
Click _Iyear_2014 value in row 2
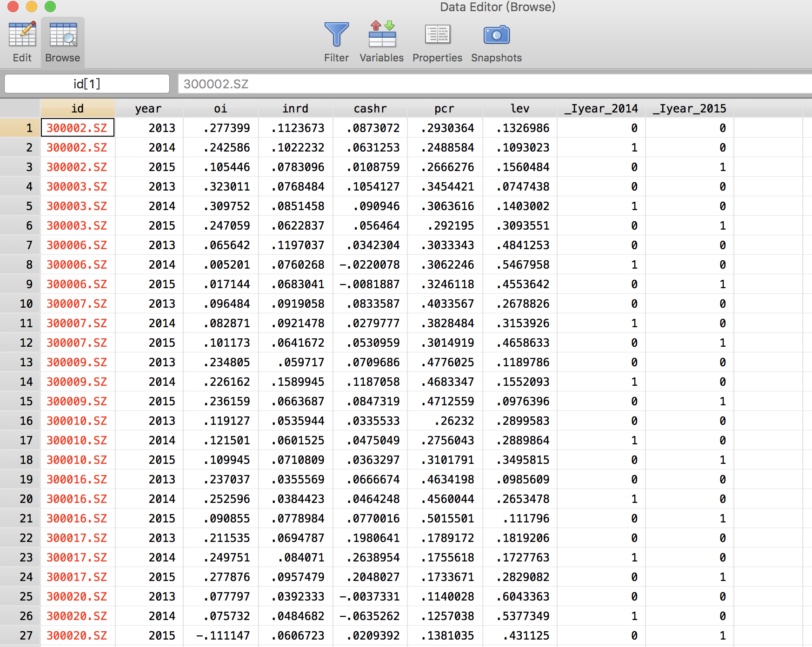(634, 147)
